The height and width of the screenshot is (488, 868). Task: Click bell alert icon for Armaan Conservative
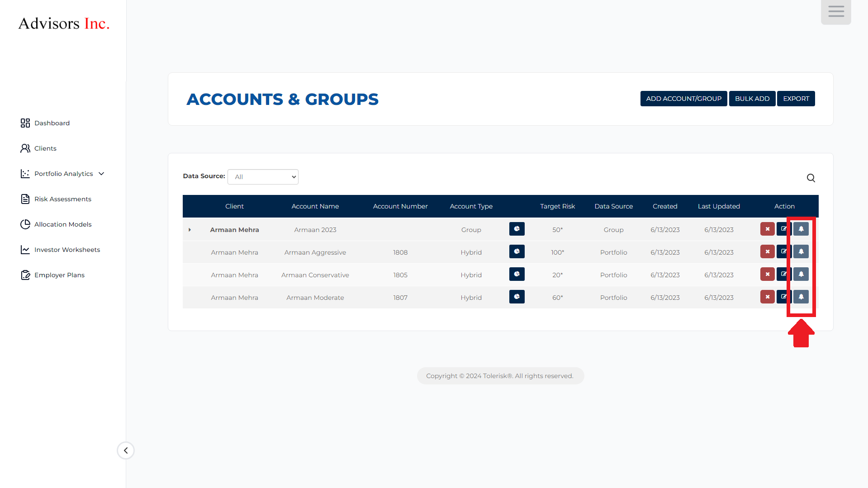tap(801, 275)
